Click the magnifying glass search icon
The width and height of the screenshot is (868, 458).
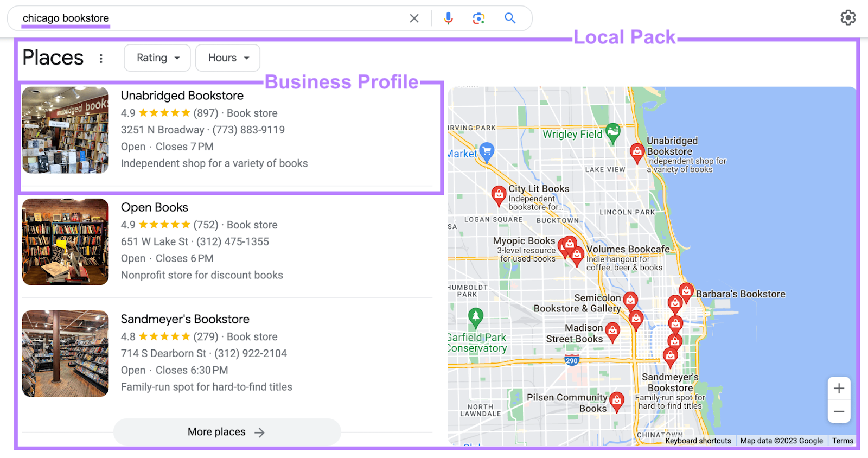[x=510, y=18]
